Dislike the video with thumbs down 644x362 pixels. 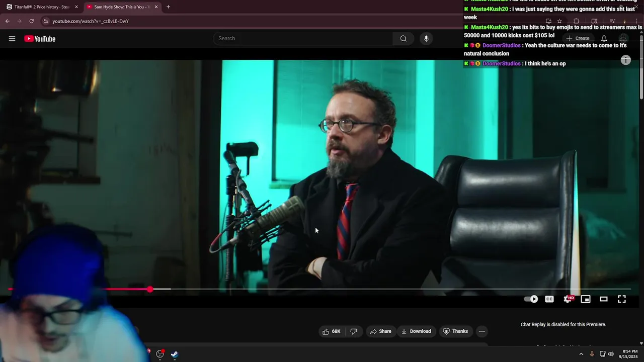[x=354, y=331]
